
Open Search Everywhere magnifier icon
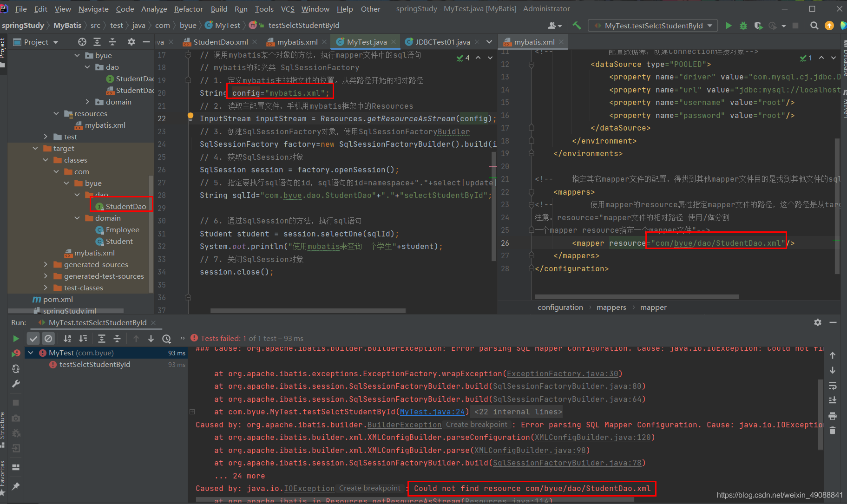pyautogui.click(x=814, y=26)
